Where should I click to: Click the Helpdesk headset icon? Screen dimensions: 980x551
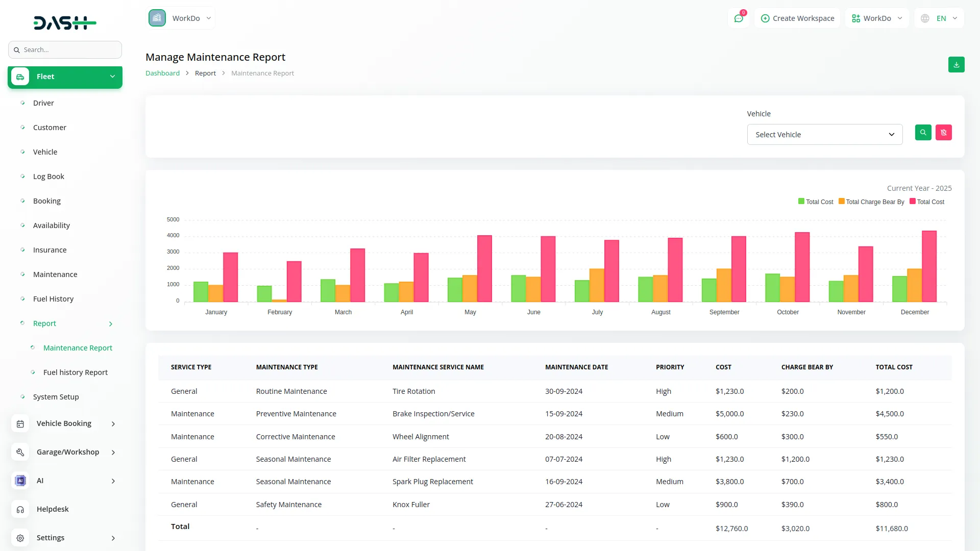[20, 509]
